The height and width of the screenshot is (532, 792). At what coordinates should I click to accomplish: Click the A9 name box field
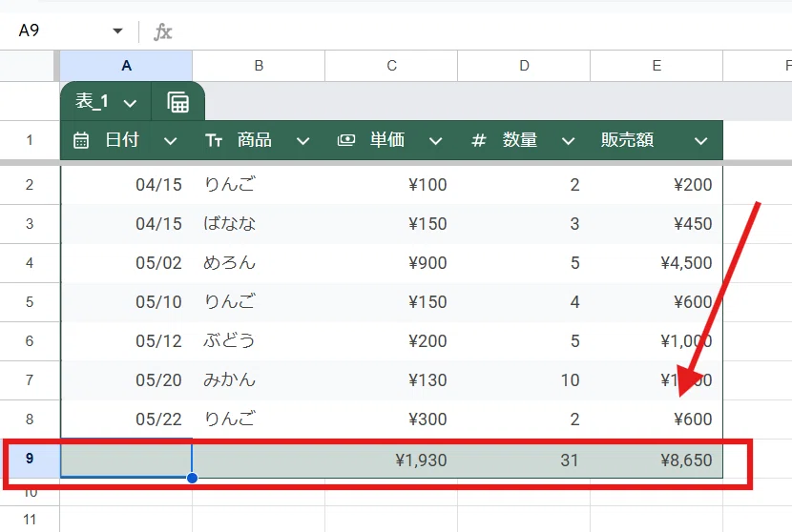(61, 31)
